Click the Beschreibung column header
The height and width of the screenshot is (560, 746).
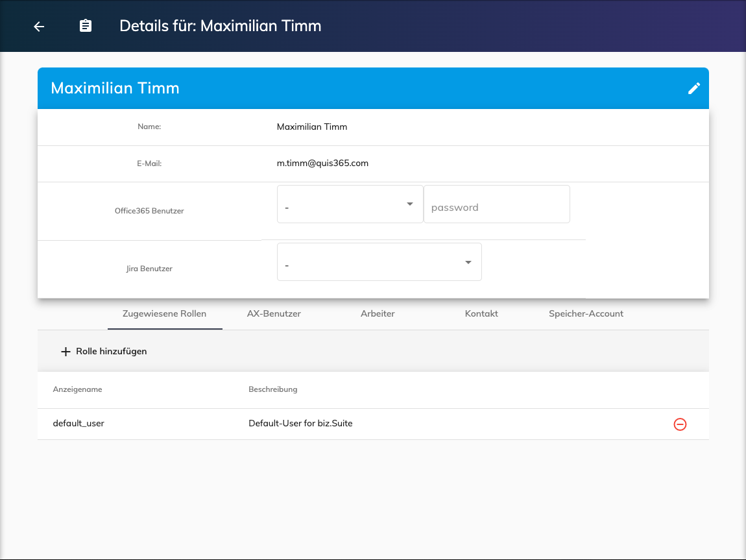pos(273,389)
